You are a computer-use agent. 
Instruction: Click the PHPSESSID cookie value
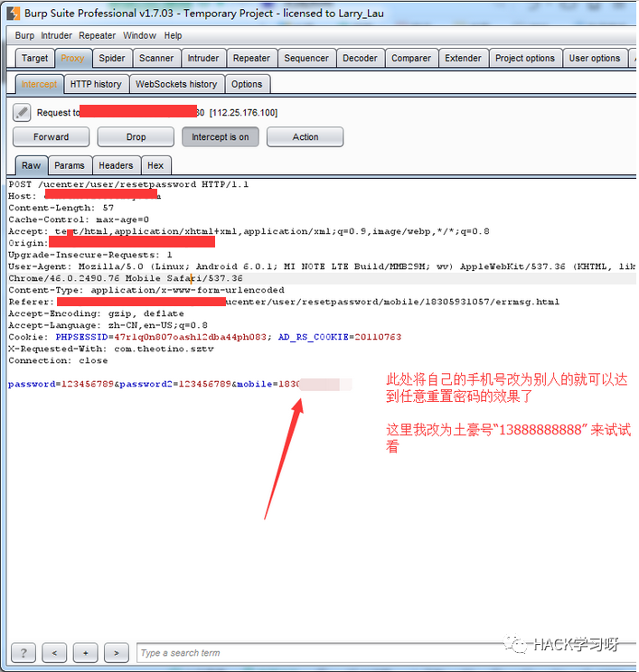(190, 337)
